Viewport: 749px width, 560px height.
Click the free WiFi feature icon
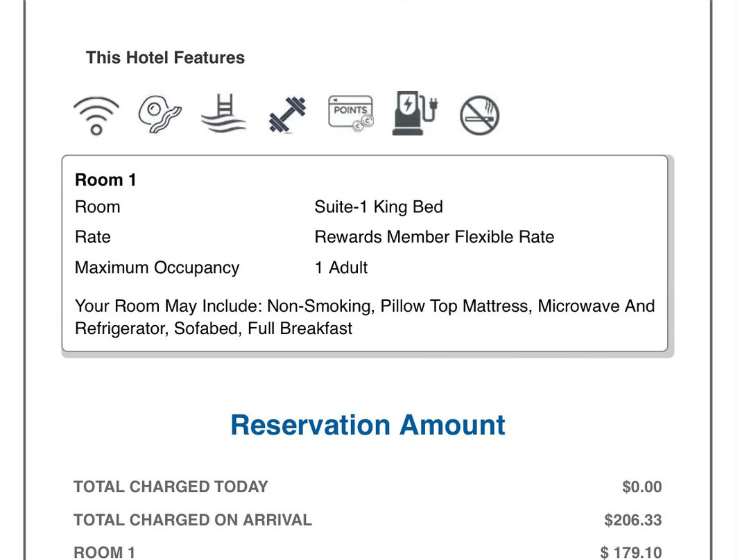(x=96, y=115)
